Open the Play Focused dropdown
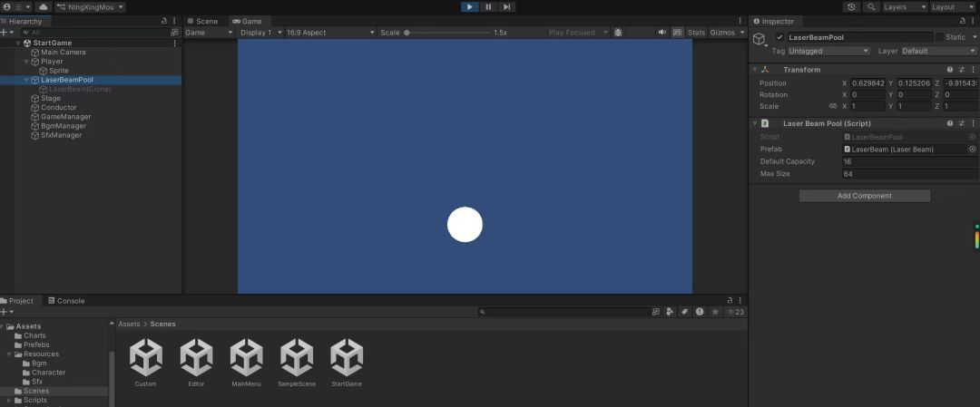980x407 pixels. [578, 33]
